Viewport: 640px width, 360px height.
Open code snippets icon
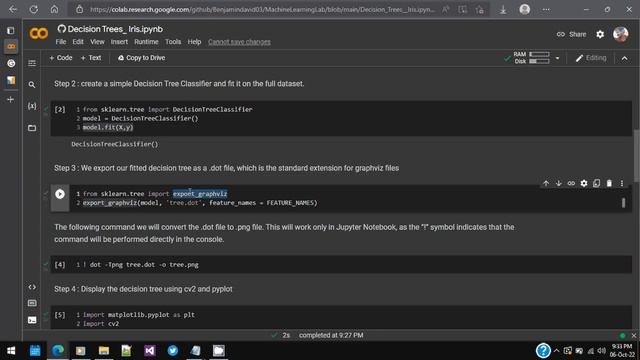pos(32,287)
